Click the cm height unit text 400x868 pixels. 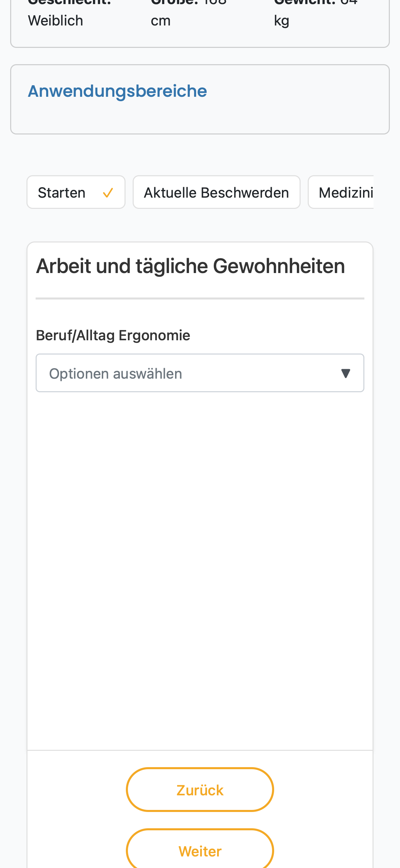[x=160, y=21]
